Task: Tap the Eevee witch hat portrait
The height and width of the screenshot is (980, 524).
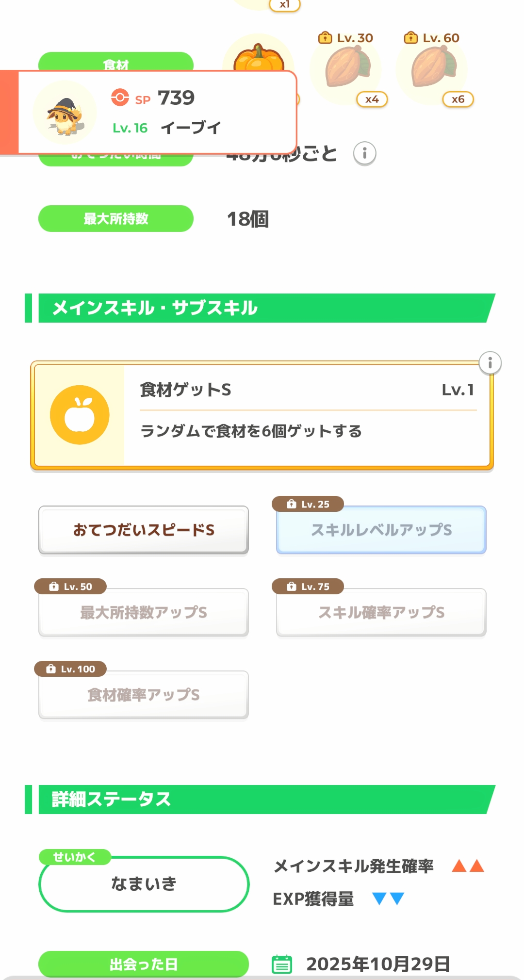Action: (x=65, y=113)
